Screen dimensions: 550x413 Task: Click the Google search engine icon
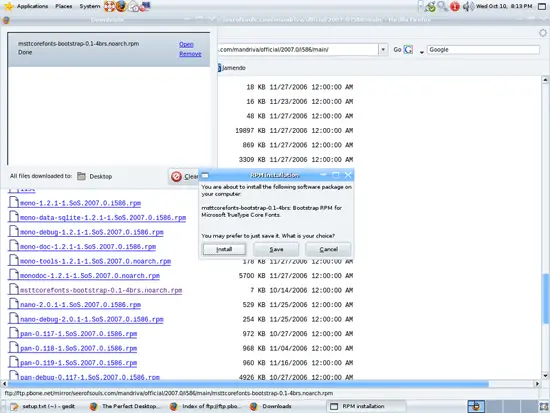(x=408, y=49)
